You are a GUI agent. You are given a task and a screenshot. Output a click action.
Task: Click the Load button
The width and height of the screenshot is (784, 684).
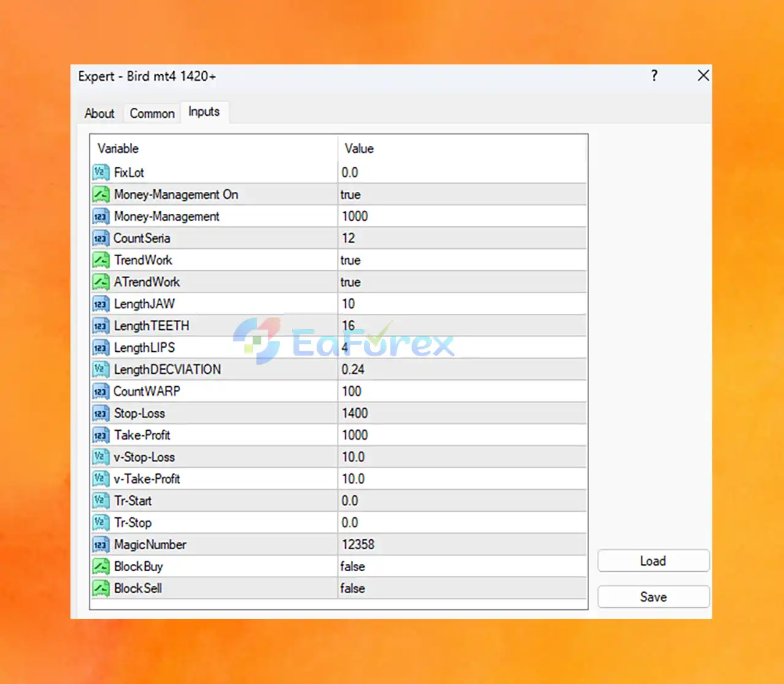click(654, 561)
